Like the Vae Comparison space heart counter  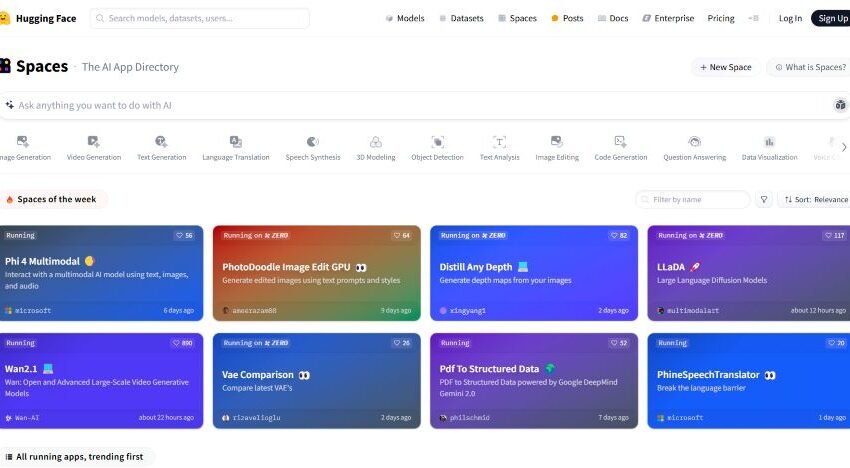click(402, 343)
